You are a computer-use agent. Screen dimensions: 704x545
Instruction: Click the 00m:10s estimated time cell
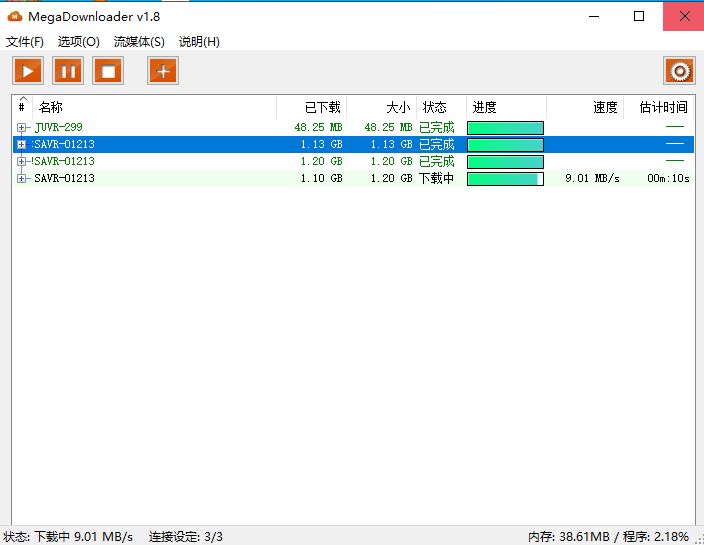point(668,179)
